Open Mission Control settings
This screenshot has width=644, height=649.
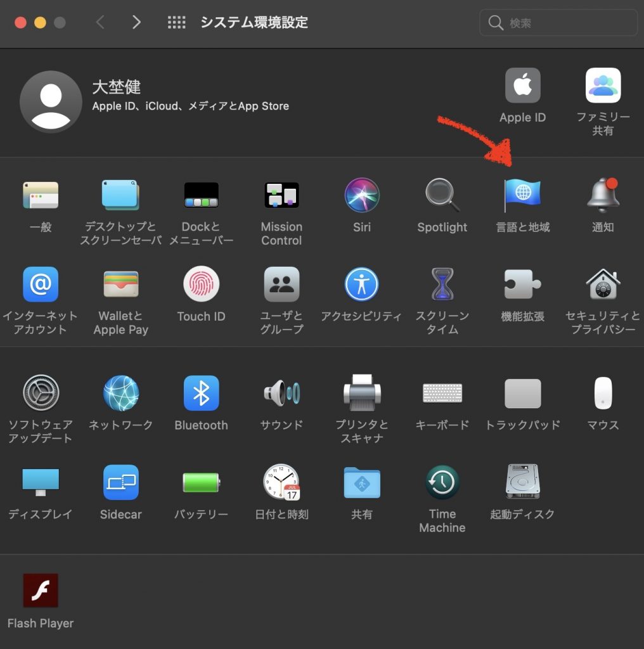[281, 195]
